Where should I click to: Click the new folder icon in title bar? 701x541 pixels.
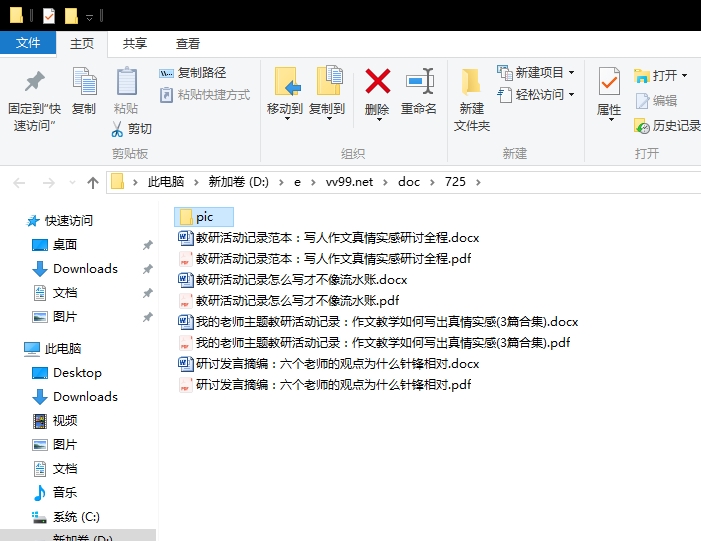click(71, 16)
